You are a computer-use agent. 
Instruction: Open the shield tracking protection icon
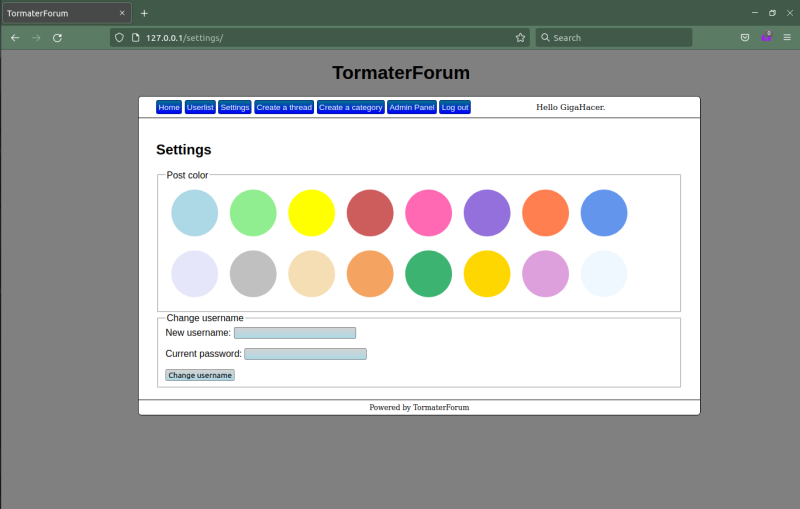119,38
